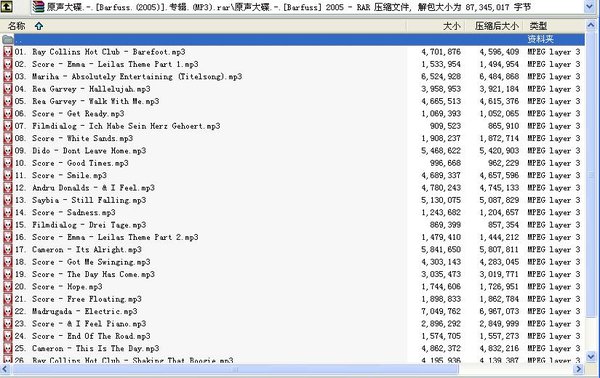Click the mp3 icon for 21. Score - Free Floating

coord(8,299)
